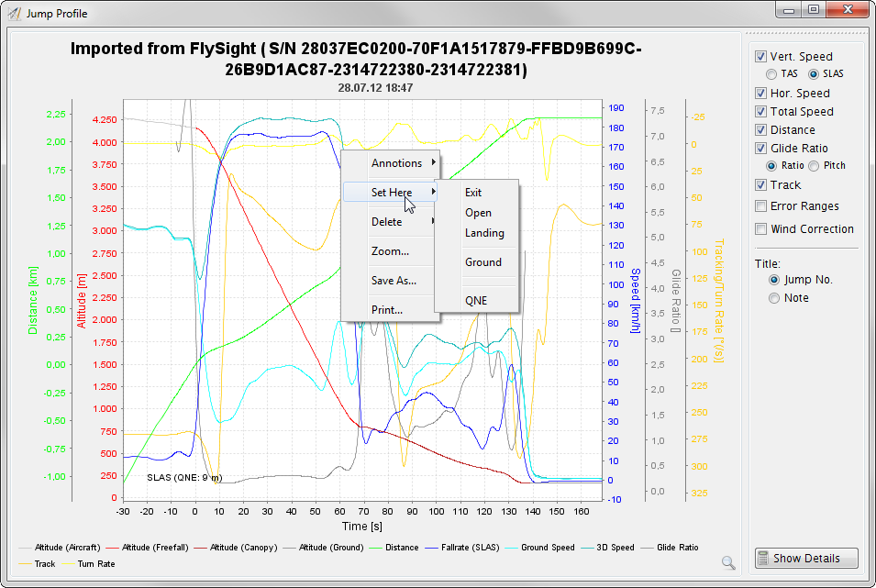Uncheck the Vert. Speed checkbox
The height and width of the screenshot is (588, 876).
pos(760,57)
